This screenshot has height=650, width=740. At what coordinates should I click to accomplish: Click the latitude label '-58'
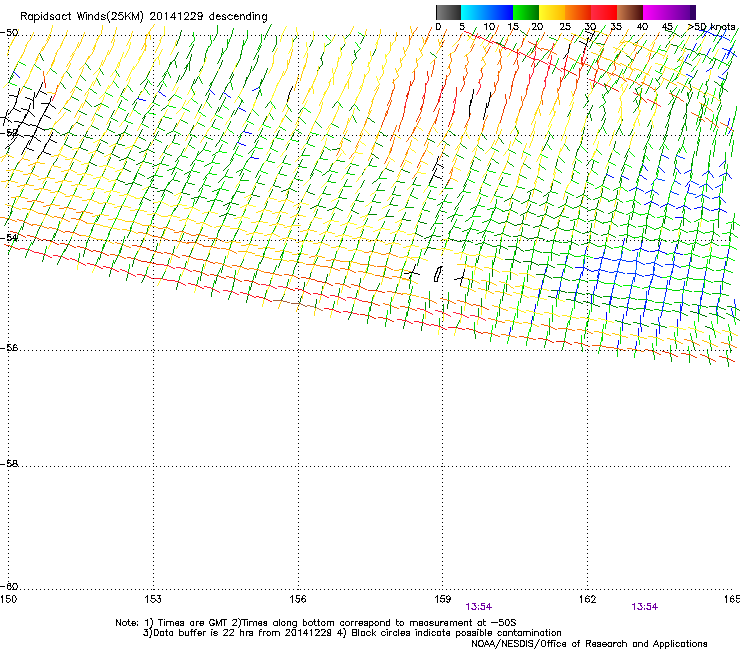(x=9, y=464)
